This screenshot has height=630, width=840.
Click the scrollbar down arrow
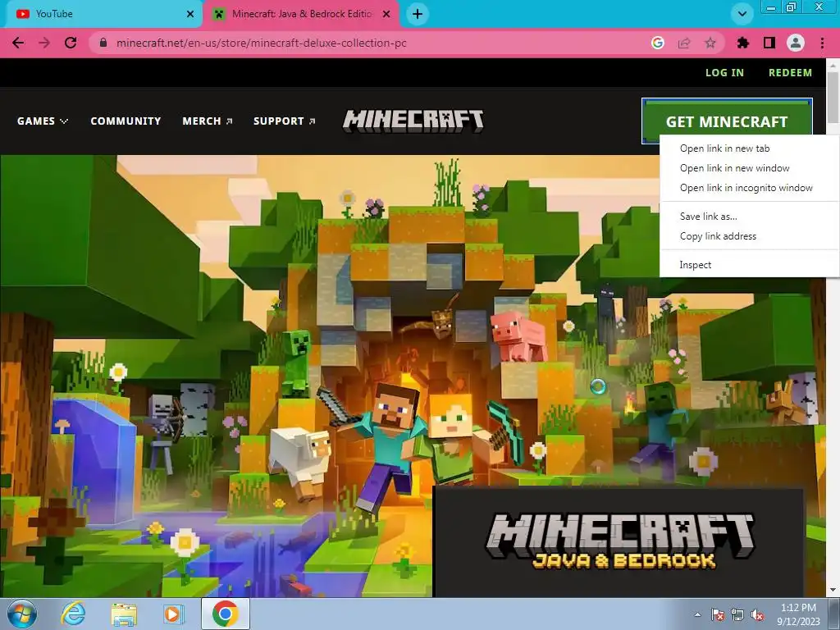(833, 591)
